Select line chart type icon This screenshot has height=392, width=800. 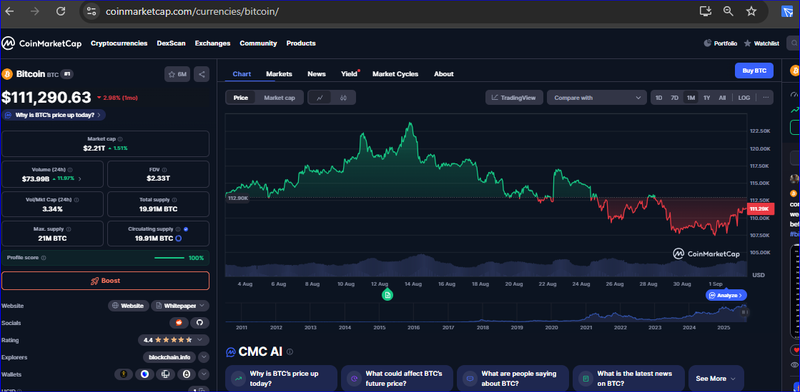320,97
